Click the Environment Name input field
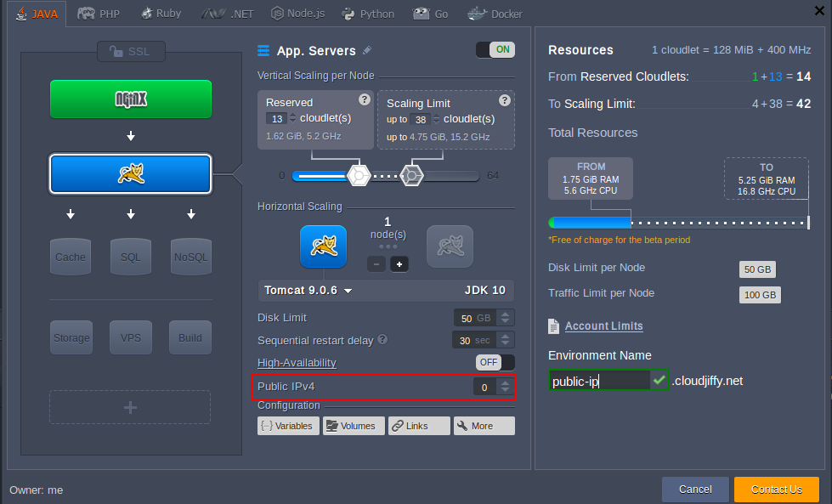 pyautogui.click(x=600, y=381)
